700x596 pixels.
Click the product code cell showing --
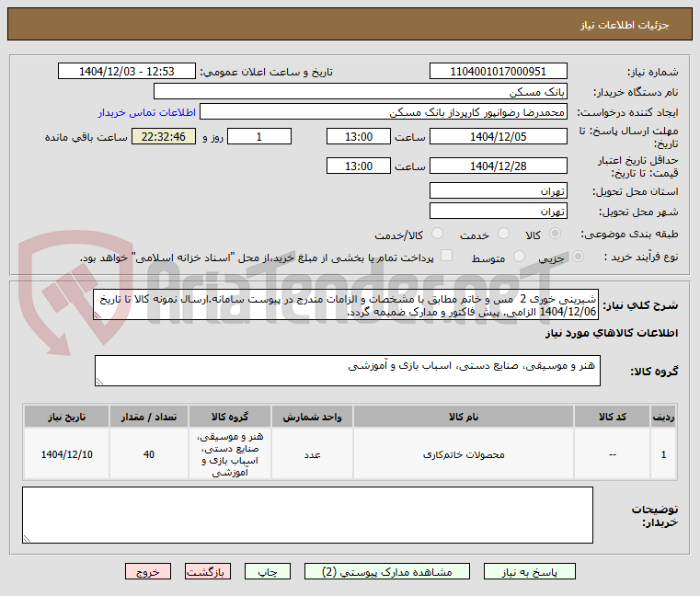[612, 454]
